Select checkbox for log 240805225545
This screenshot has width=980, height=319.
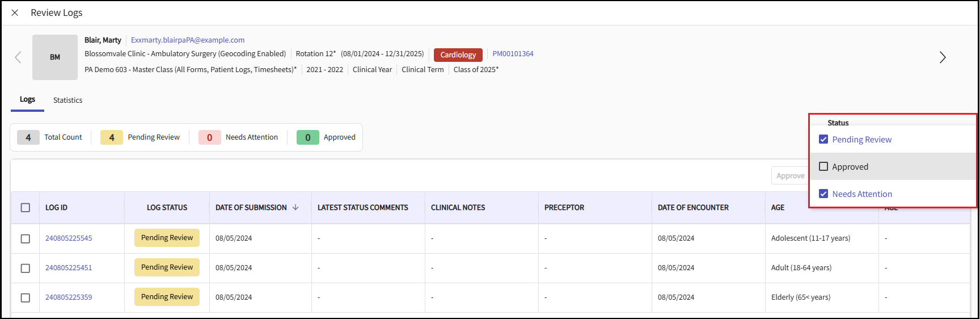(x=26, y=238)
